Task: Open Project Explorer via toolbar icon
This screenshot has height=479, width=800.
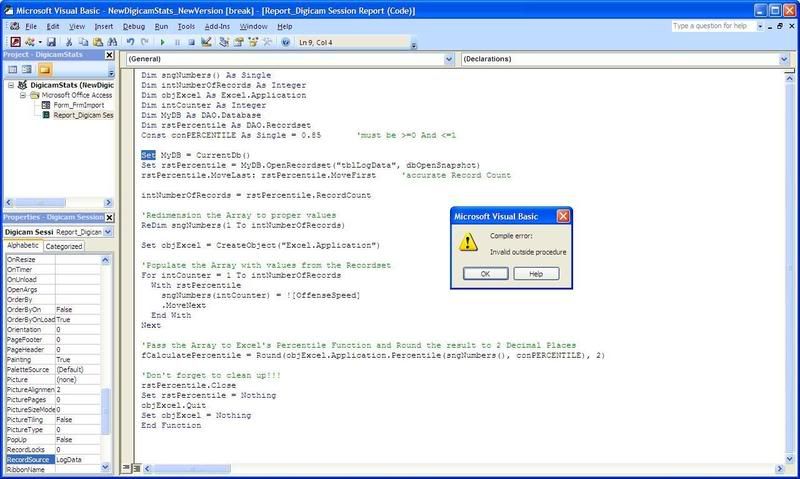Action: point(223,42)
